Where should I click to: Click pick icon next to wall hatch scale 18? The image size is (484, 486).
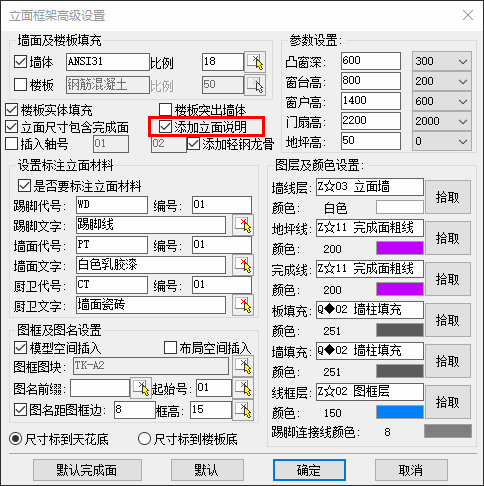click(x=255, y=62)
